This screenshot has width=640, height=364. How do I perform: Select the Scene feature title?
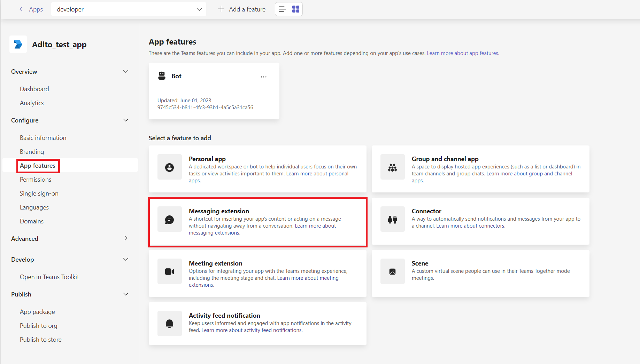pos(420,263)
